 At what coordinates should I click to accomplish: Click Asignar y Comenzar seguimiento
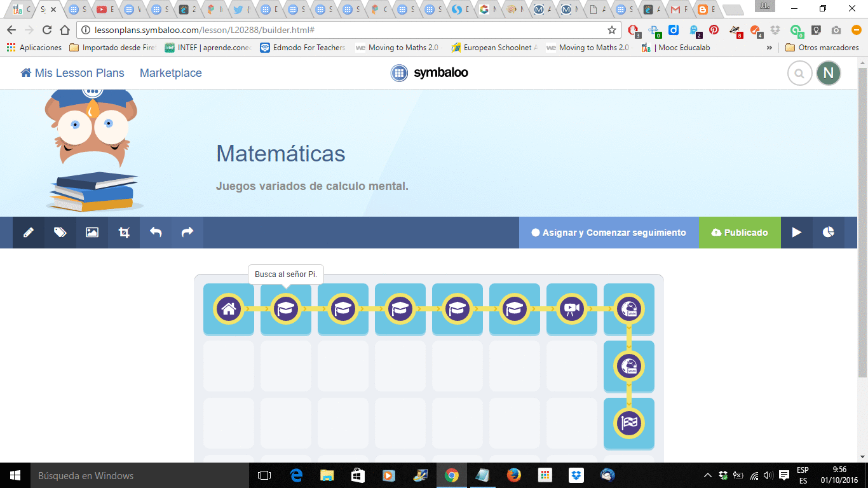[609, 233]
